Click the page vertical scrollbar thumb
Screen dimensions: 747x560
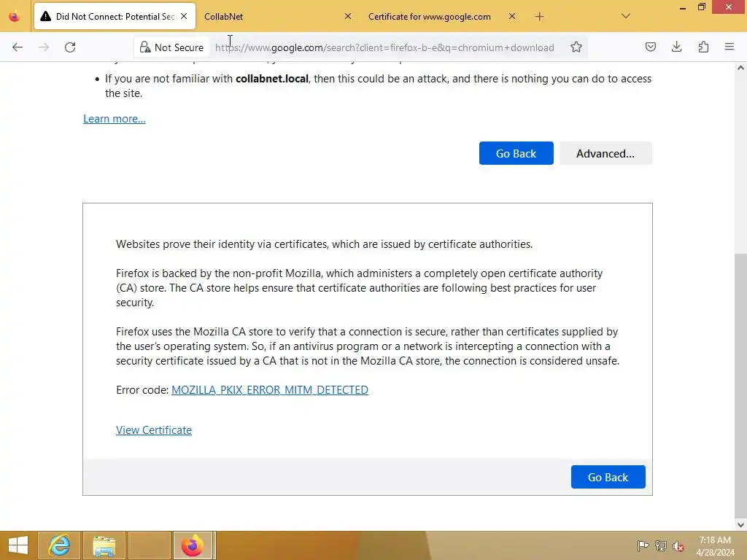pos(740,386)
